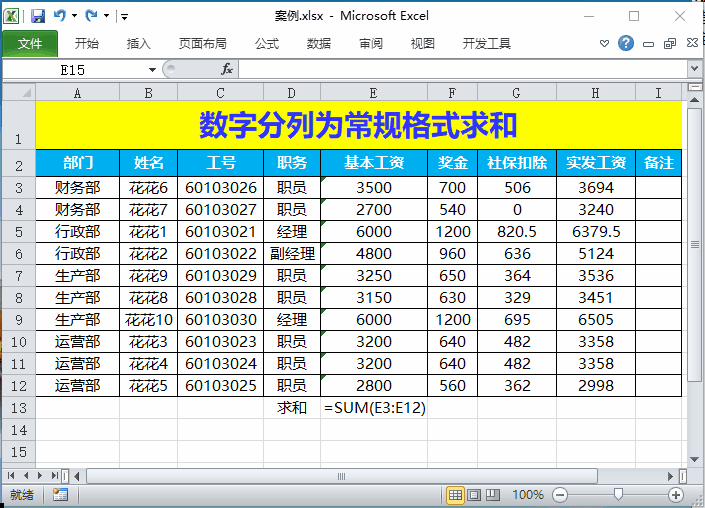
Task: Click the macro recording icon in status bar
Action: pos(60,495)
